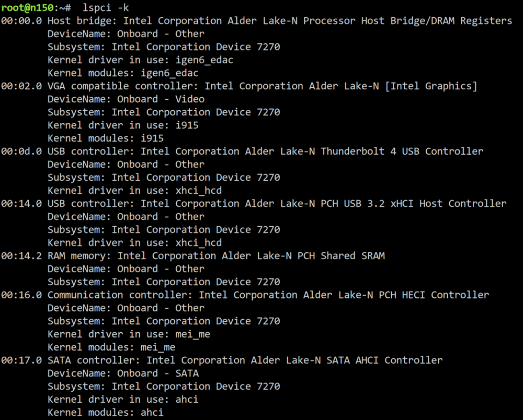Select the 00:0d.0 Thunderbolt 4 USB Controller line
Viewport: 523px width, 420px height.
click(x=242, y=151)
